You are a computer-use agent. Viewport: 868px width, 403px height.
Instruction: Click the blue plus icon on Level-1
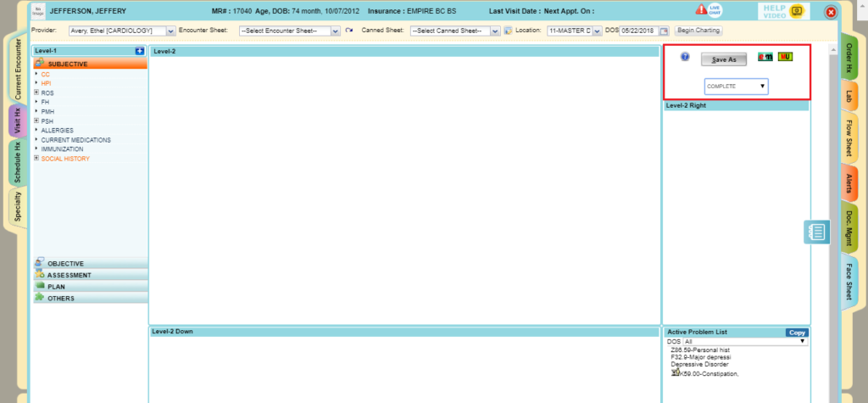coord(140,52)
